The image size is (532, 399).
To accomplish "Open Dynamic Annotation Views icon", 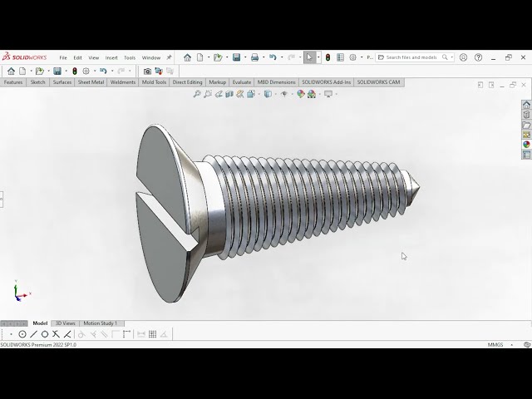I will [x=240, y=94].
